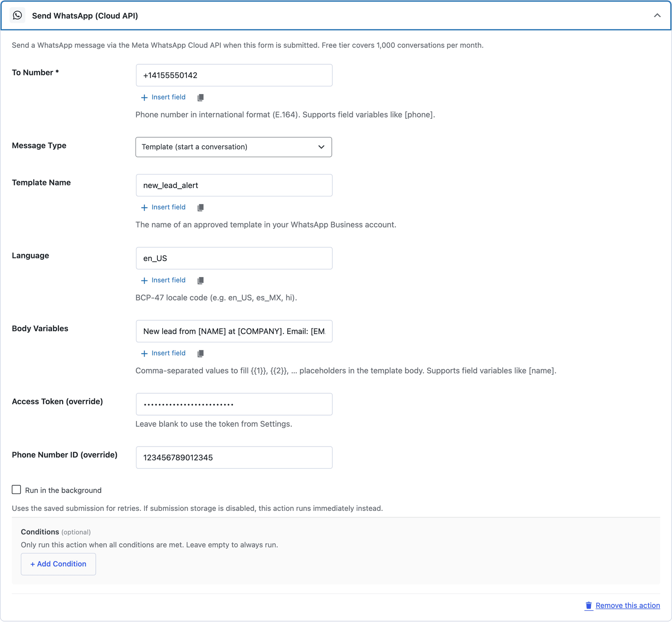The image size is (672, 622).
Task: Click plus icon beside Language Insert field
Action: [x=144, y=280]
